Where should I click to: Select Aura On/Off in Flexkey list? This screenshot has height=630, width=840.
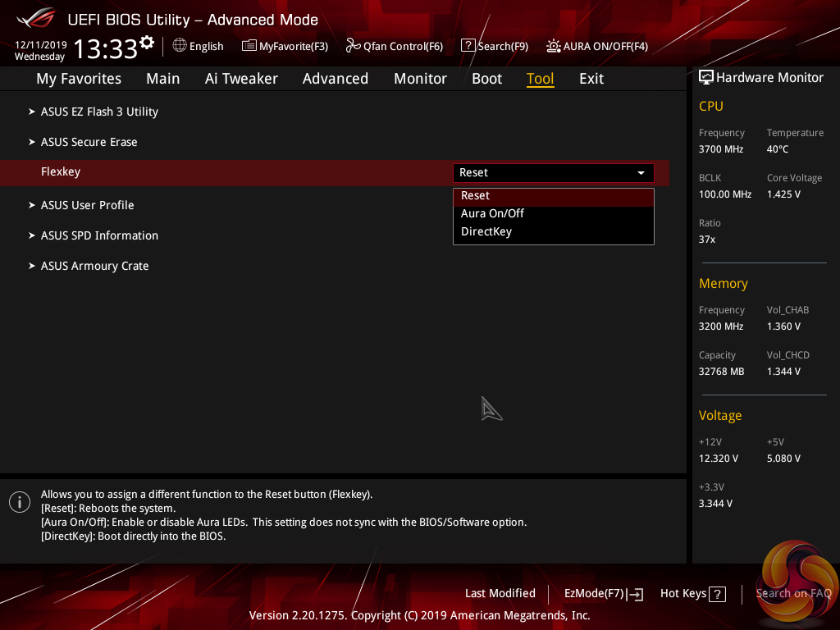click(x=492, y=213)
